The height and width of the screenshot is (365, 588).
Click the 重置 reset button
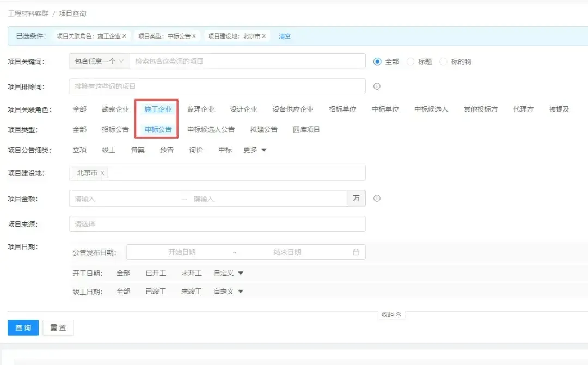tap(58, 327)
